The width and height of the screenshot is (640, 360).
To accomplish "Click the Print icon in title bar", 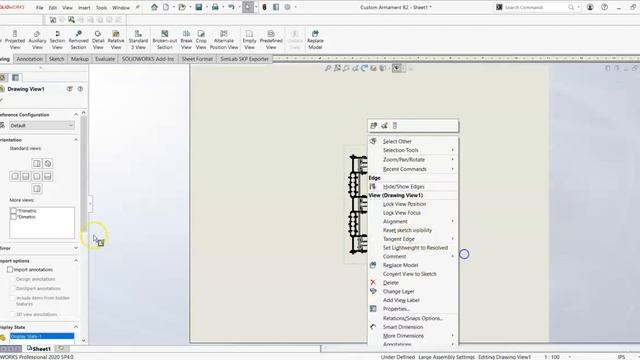I will point(215,7).
